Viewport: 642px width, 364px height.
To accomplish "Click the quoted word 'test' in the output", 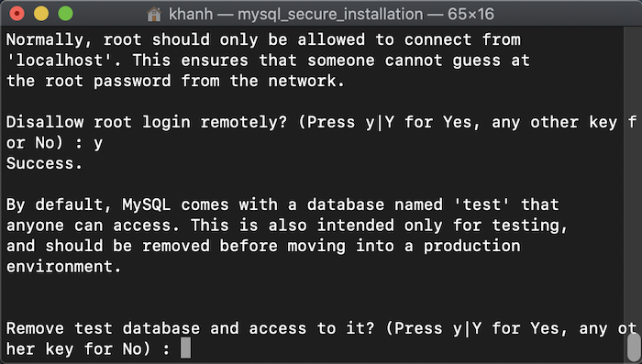I will tap(481, 204).
